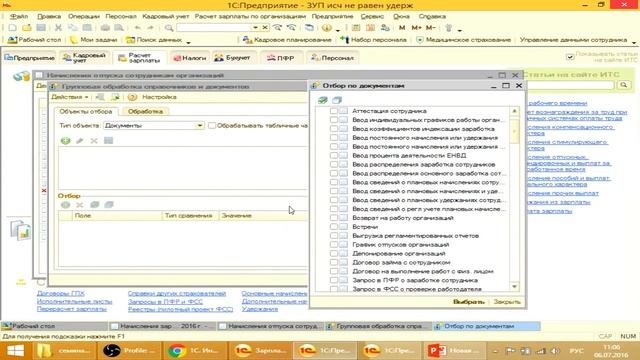Toggle Показывать статьи на сайте ИТС checkbox

tap(570, 57)
